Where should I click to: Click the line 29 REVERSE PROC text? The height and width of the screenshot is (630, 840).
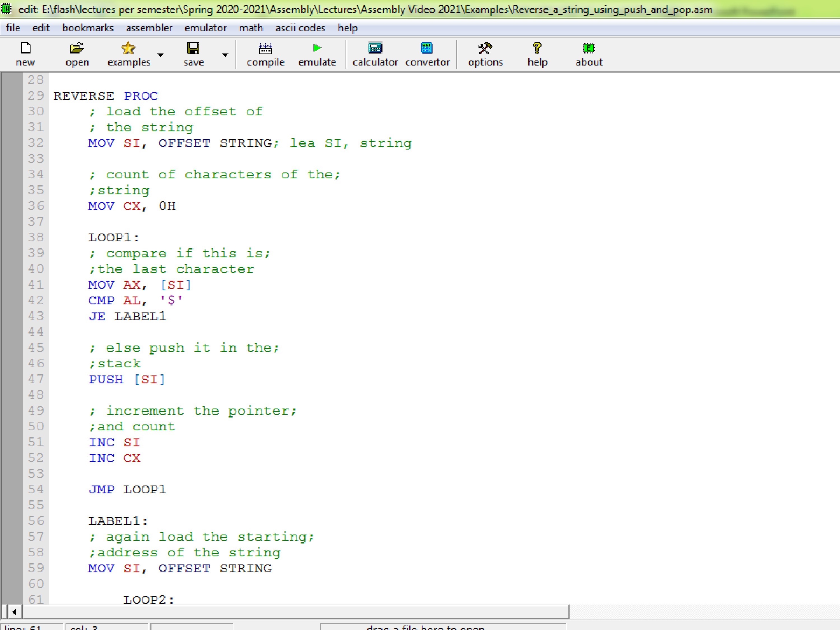[106, 96]
